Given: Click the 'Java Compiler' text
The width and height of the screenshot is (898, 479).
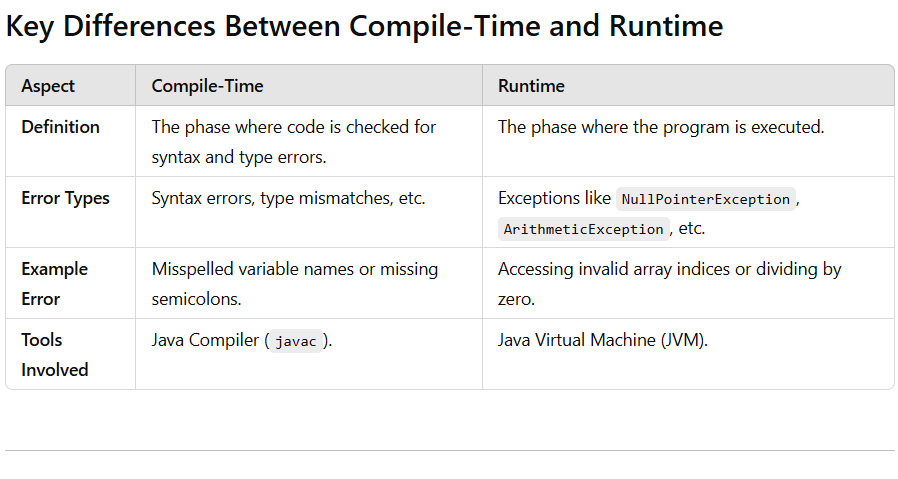Looking at the screenshot, I should (x=205, y=340).
